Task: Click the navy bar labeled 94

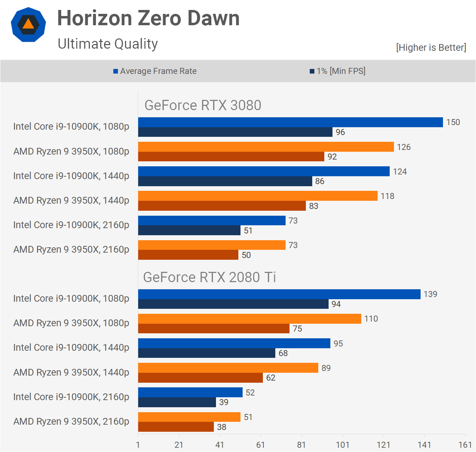Action: [x=233, y=304]
